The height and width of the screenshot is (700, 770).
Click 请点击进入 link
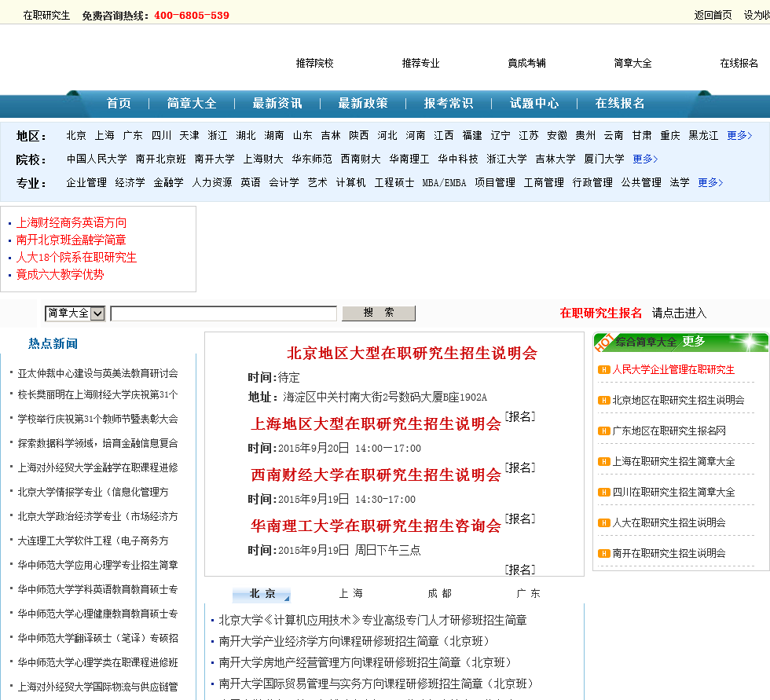coord(679,313)
